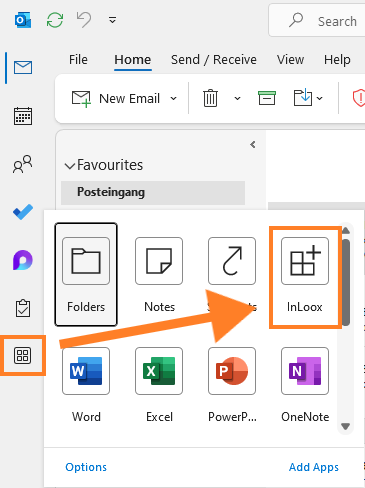The width and height of the screenshot is (365, 488).
Task: Open the Shortcuts arrow icon
Action: (232, 261)
